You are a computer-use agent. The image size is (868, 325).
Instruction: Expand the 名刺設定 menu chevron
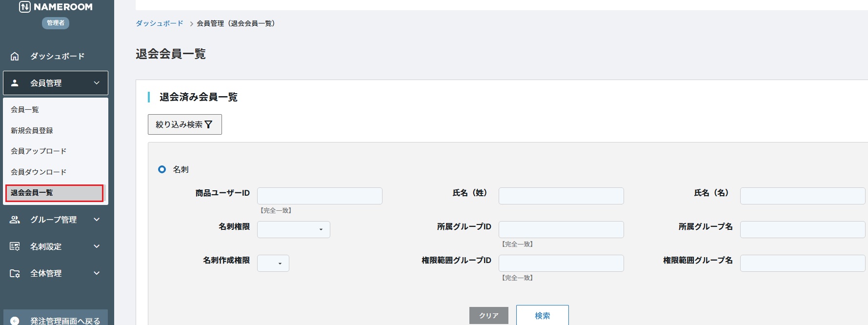(97, 246)
